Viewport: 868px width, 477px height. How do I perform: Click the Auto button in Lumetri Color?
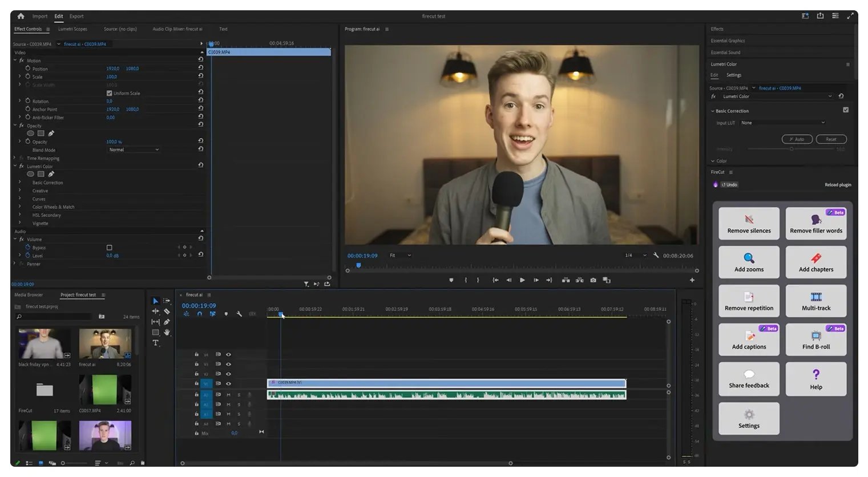[797, 139]
